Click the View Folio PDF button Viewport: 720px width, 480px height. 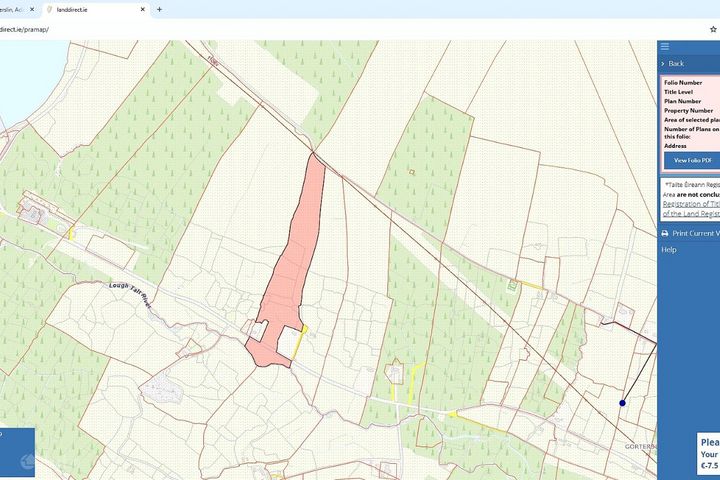[x=692, y=160]
